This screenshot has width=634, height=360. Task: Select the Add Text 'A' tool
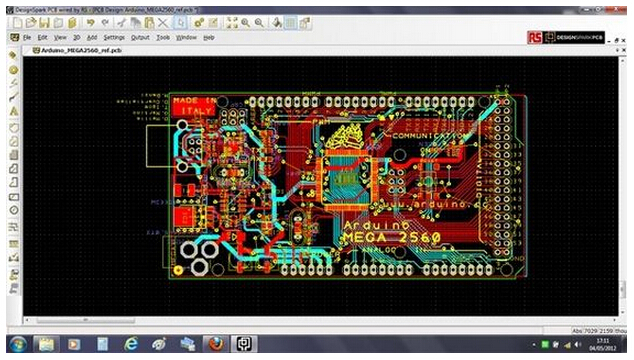(13, 111)
